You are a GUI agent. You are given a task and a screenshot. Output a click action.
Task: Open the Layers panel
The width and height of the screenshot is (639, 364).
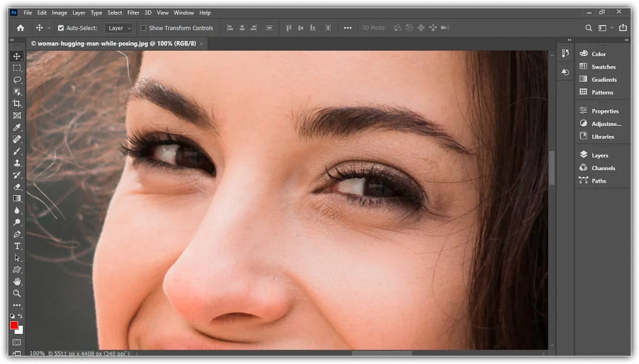[599, 155]
